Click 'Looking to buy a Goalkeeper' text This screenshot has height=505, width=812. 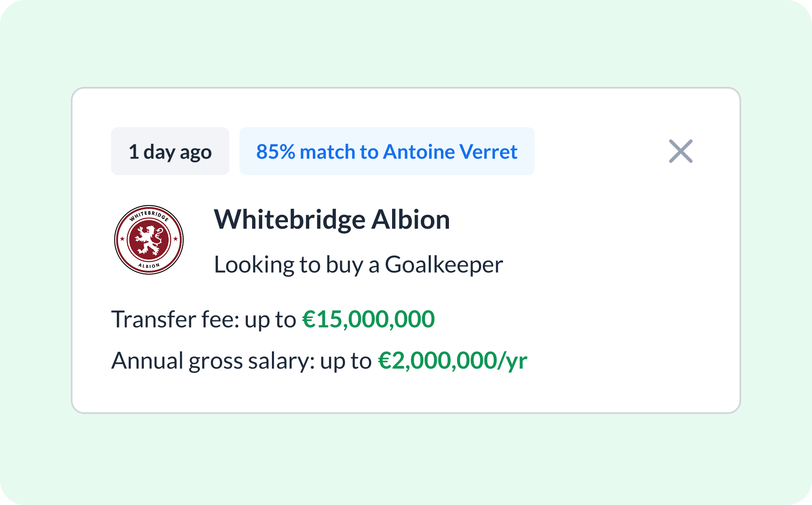358,265
